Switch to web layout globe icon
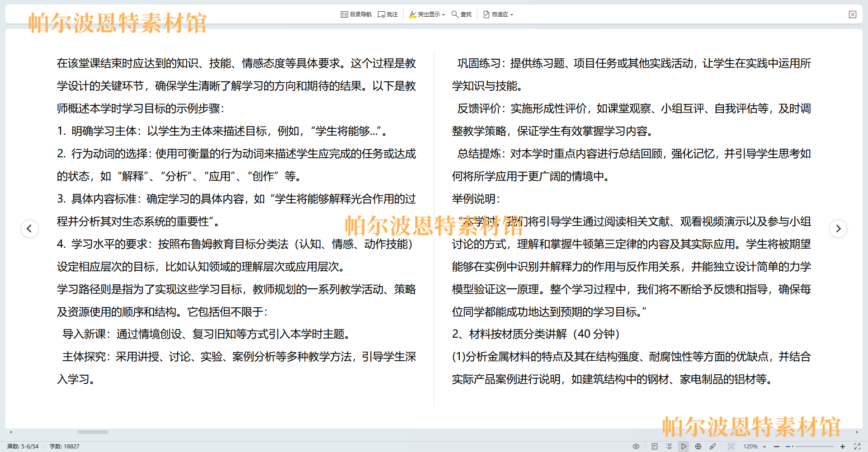Image resolution: width=868 pixels, height=452 pixels. 698,446
